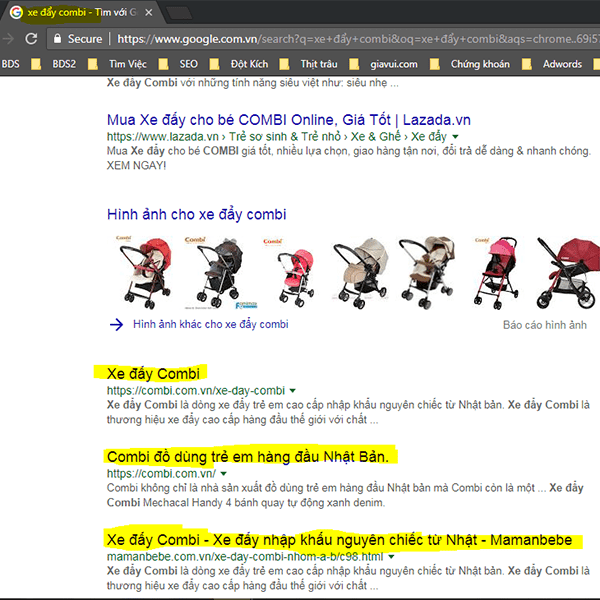Expand dropdown arrow next to combi.com.vn/xe-day-combi

(292, 390)
